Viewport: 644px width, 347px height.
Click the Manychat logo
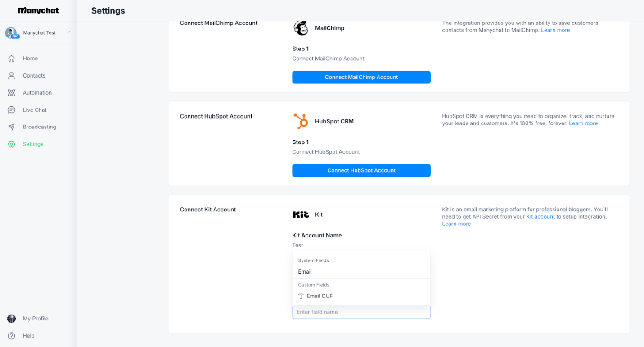coord(38,10)
